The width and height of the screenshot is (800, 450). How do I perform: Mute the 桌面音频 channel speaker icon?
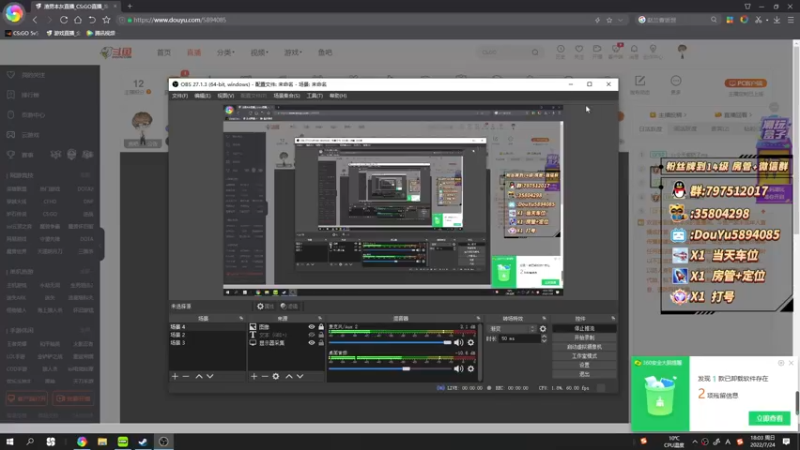(x=458, y=368)
